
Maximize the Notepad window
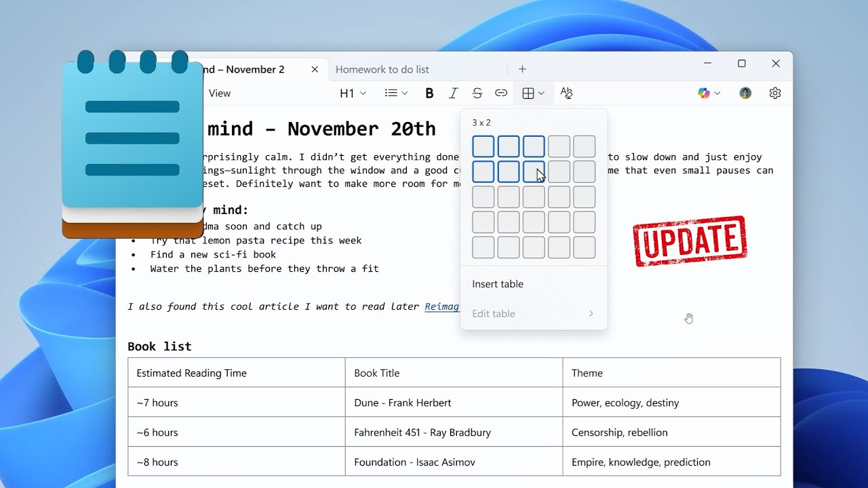pos(742,64)
